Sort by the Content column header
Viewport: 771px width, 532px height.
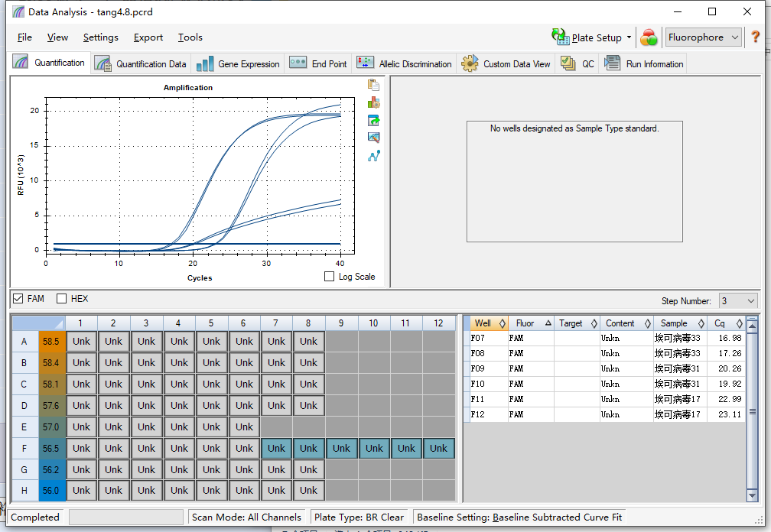click(627, 323)
